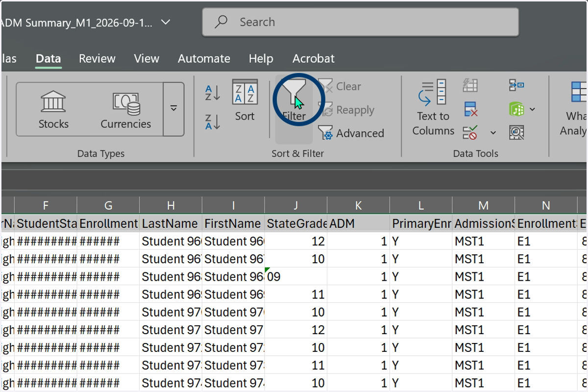Click the green Data Model icon
This screenshot has width=588, height=392.
coord(516,109)
